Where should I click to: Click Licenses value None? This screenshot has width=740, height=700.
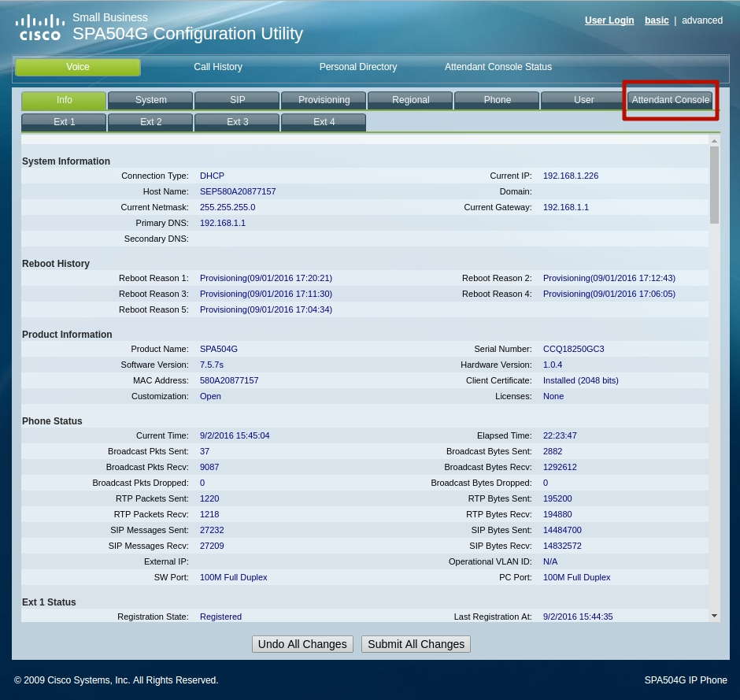(553, 397)
